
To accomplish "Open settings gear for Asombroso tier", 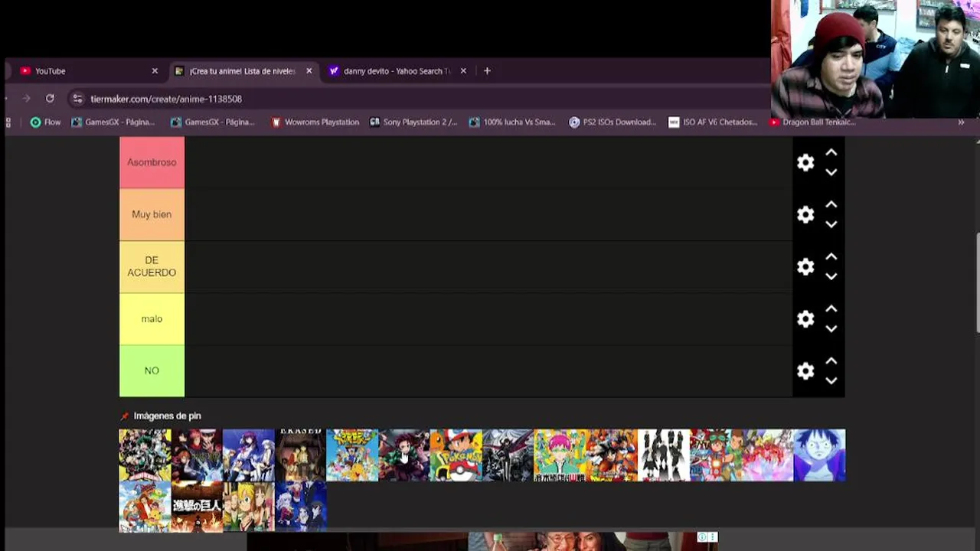I will coord(805,162).
